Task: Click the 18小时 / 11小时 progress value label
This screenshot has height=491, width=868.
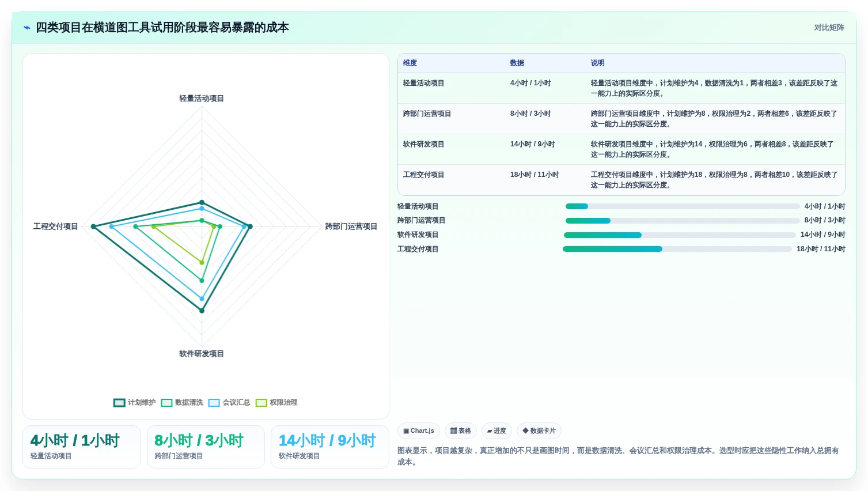Action: point(821,249)
